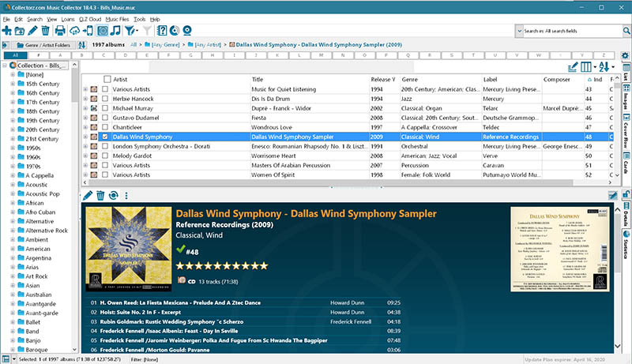Click the status bar layout icon
The width and height of the screenshot is (632, 364).
click(6, 359)
